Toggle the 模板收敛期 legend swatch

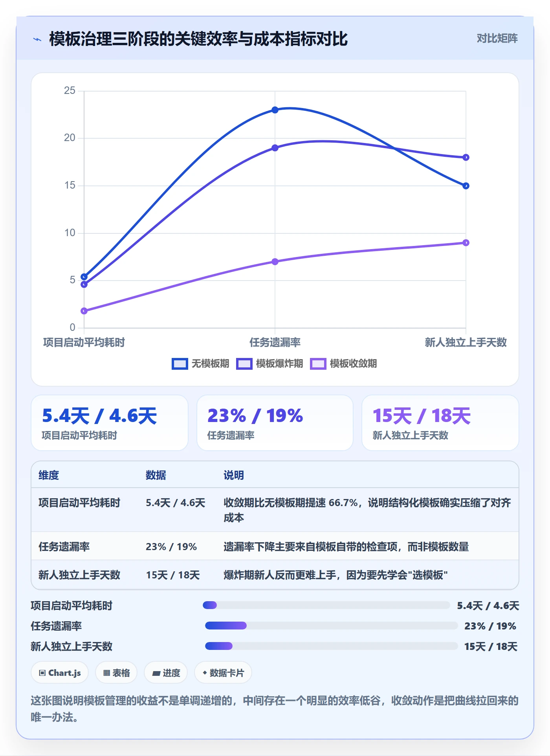tap(318, 364)
